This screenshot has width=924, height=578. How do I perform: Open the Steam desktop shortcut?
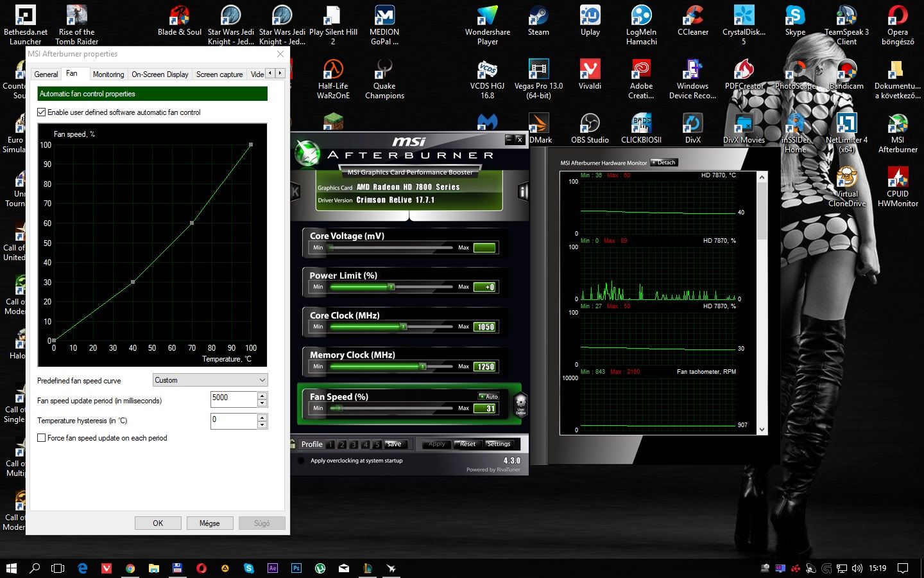click(x=538, y=20)
